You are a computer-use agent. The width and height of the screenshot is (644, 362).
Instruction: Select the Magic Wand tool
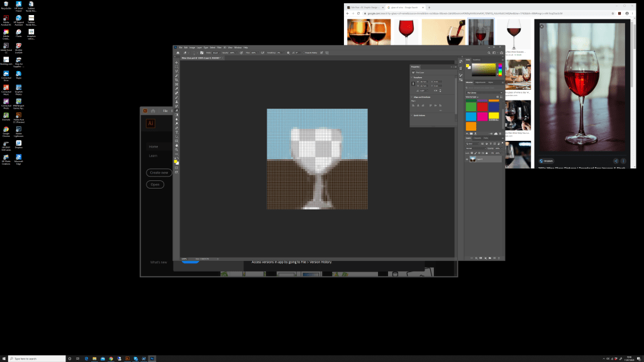(177, 75)
